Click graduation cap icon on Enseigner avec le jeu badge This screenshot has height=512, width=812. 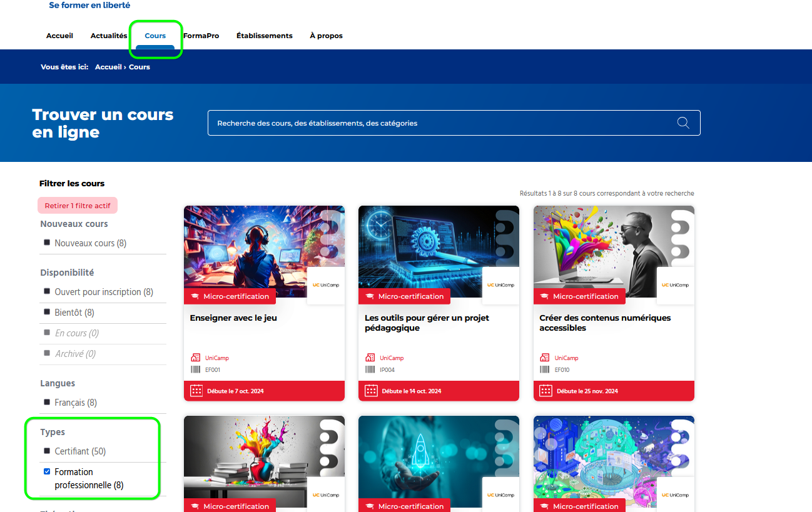pyautogui.click(x=195, y=296)
